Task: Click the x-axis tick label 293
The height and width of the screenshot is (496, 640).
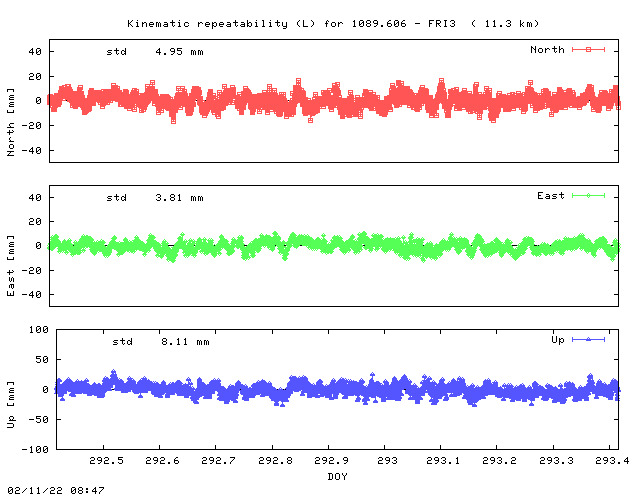Action: coord(387,460)
